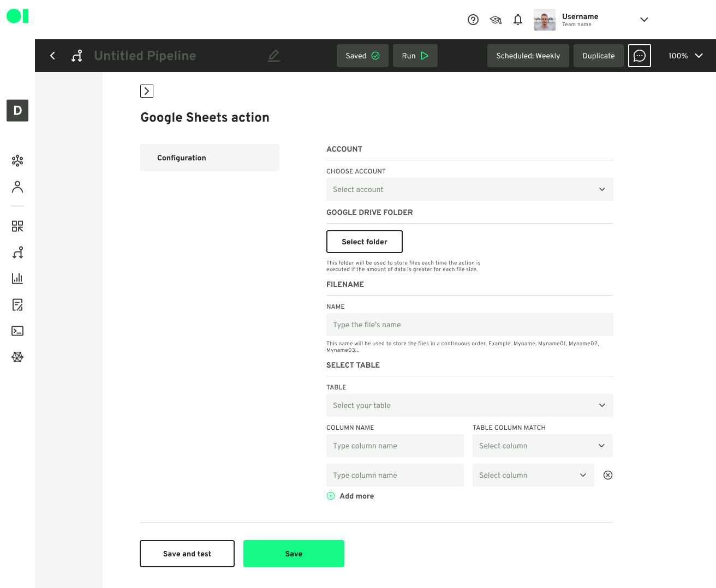Open the bar chart analytics sidebar icon
Image resolution: width=716 pixels, height=588 pixels.
[17, 279]
